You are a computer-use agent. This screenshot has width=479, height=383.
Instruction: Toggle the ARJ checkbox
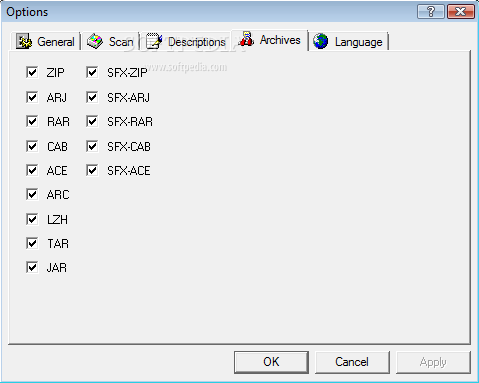(x=32, y=97)
